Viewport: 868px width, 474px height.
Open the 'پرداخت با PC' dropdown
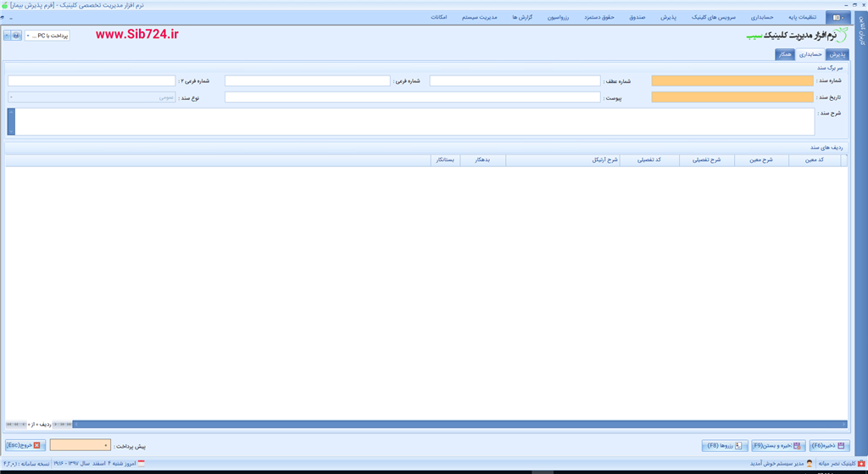[x=28, y=36]
